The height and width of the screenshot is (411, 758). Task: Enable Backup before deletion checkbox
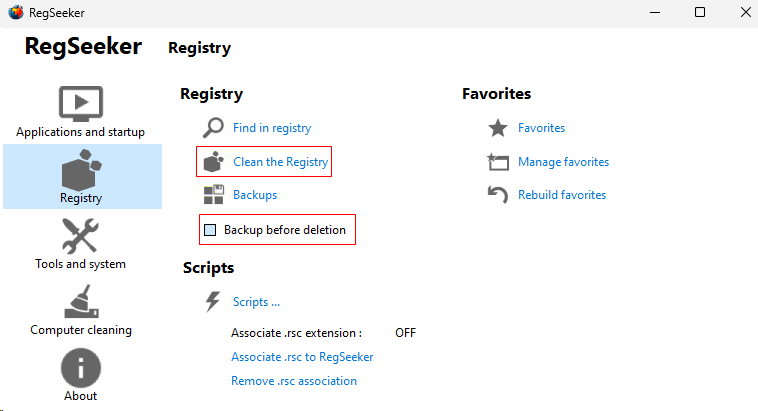point(210,230)
